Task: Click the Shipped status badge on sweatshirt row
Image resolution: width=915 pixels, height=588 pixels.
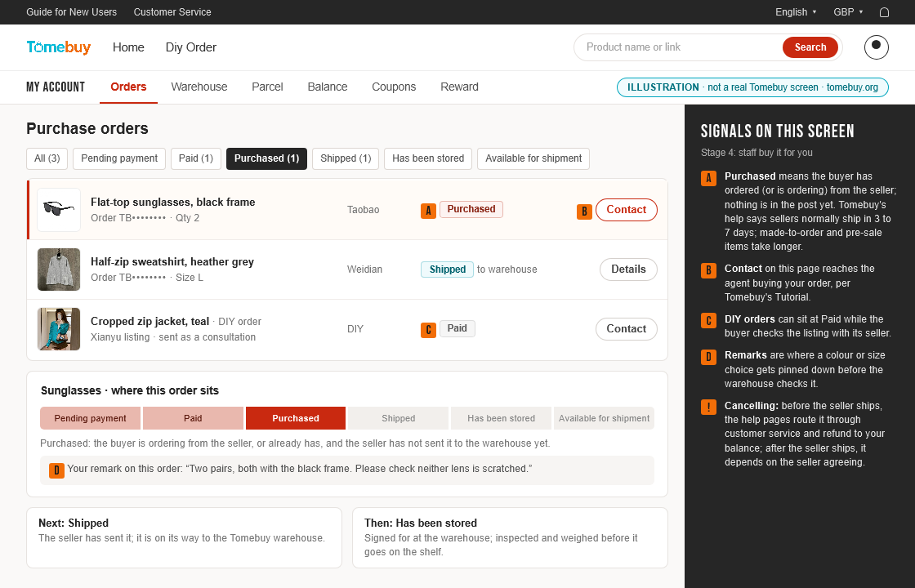Action: pos(447,269)
